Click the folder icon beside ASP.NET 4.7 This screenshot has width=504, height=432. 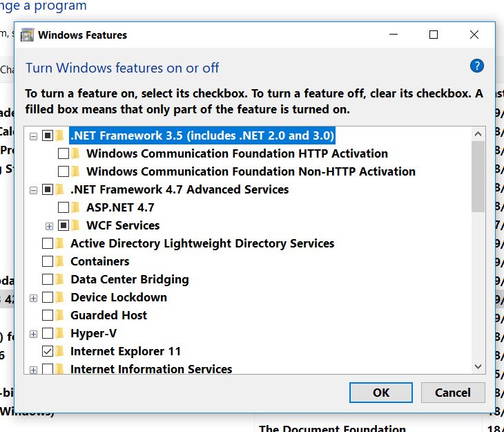pyautogui.click(x=75, y=207)
